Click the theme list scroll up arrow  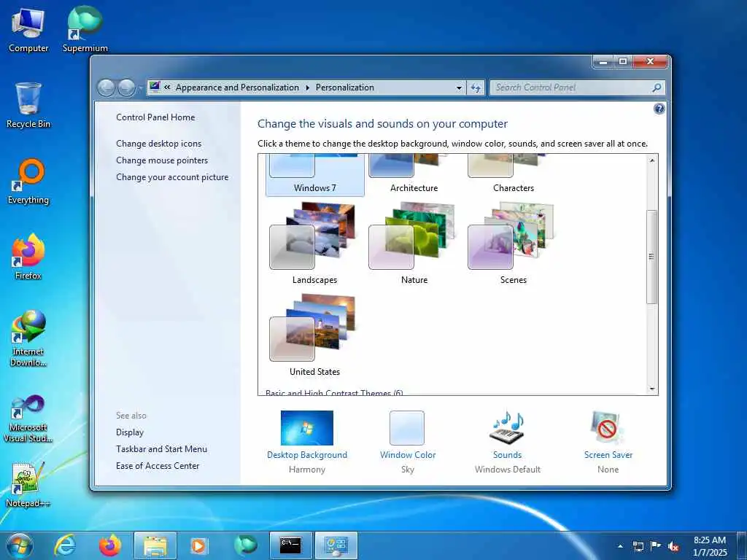(652, 160)
